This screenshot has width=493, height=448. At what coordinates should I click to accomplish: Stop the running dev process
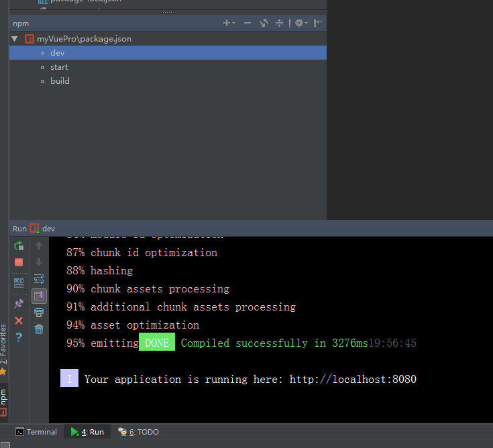pos(19,262)
